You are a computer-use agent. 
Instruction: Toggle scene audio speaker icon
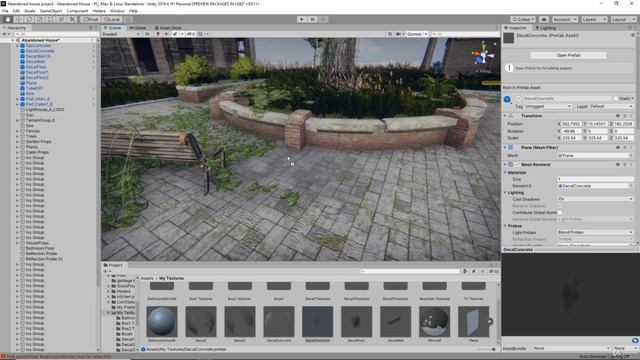coord(167,34)
